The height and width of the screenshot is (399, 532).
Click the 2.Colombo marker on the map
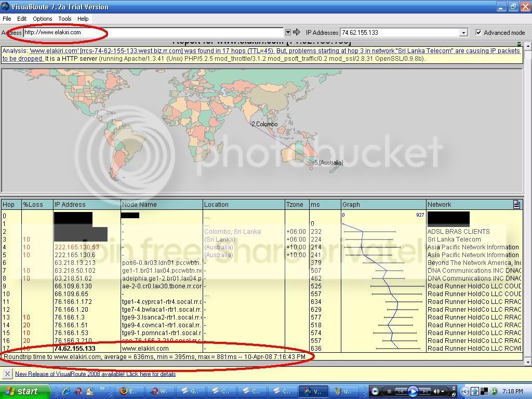(264, 124)
